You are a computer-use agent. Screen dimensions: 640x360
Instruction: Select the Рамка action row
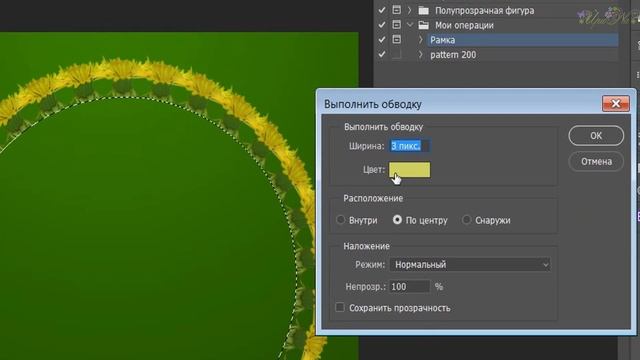(x=523, y=40)
